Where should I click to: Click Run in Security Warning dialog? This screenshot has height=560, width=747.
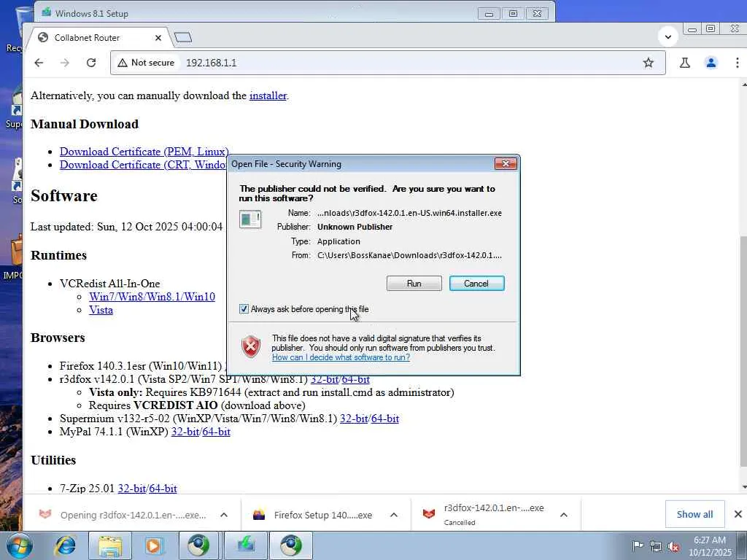click(x=414, y=284)
